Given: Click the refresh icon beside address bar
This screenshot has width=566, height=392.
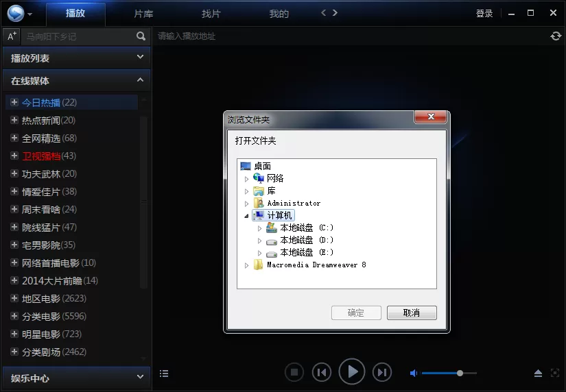Looking at the screenshot, I should click(556, 36).
